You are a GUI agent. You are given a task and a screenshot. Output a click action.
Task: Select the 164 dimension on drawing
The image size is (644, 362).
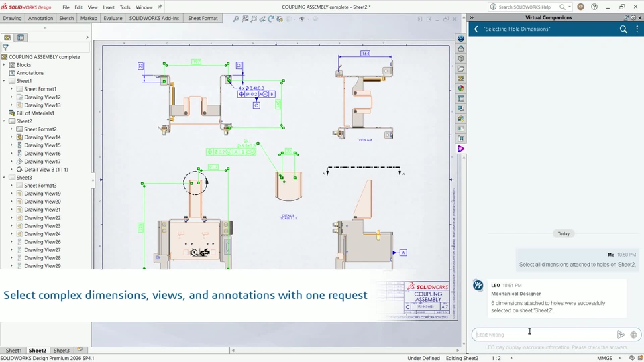pos(365,54)
